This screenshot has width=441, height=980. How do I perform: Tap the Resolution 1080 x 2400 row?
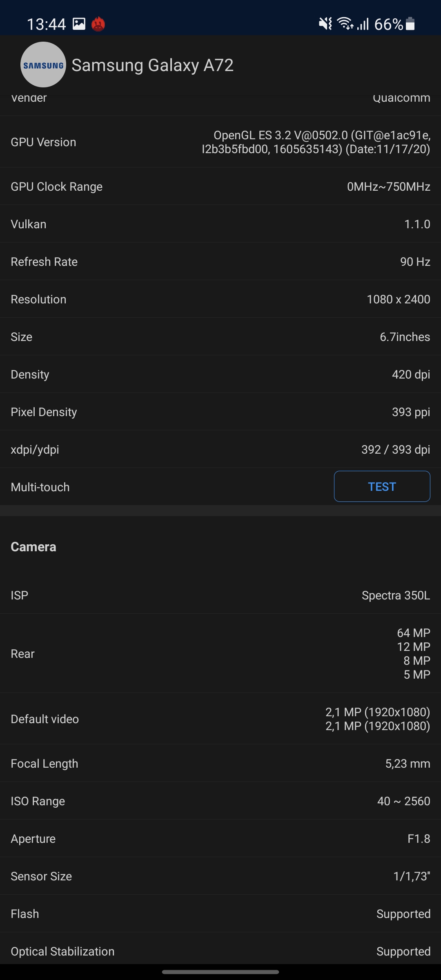point(220,299)
